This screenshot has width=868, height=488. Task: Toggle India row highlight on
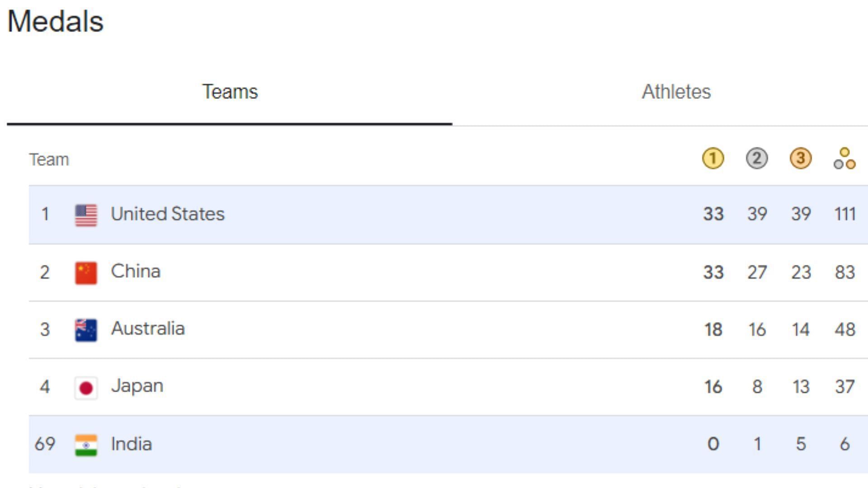pyautogui.click(x=434, y=445)
